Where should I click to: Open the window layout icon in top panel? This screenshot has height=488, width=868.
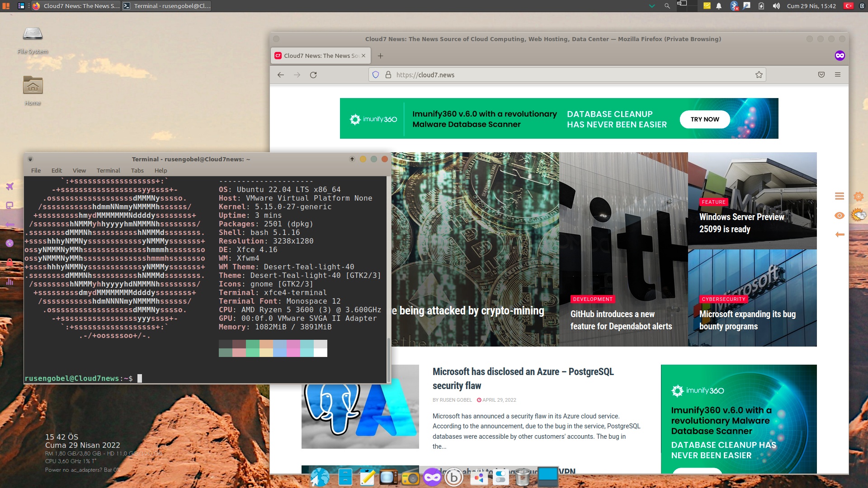click(x=21, y=6)
